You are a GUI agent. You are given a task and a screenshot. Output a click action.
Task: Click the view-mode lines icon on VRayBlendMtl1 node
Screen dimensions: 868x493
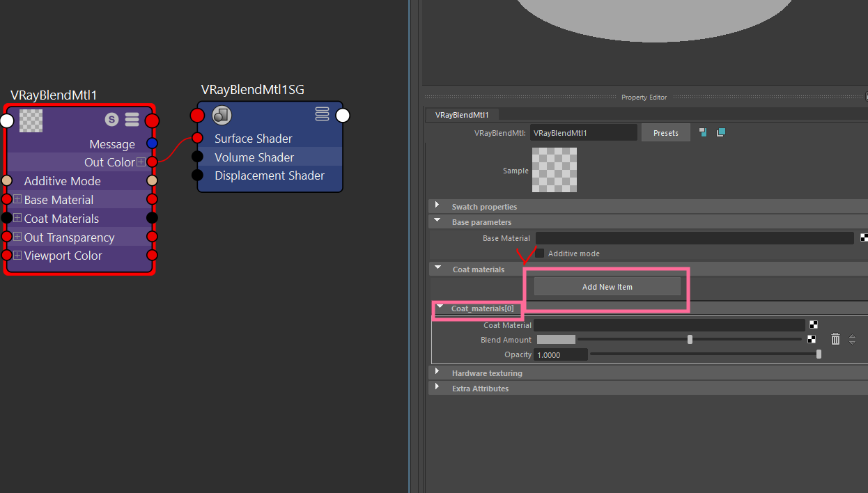pyautogui.click(x=132, y=120)
